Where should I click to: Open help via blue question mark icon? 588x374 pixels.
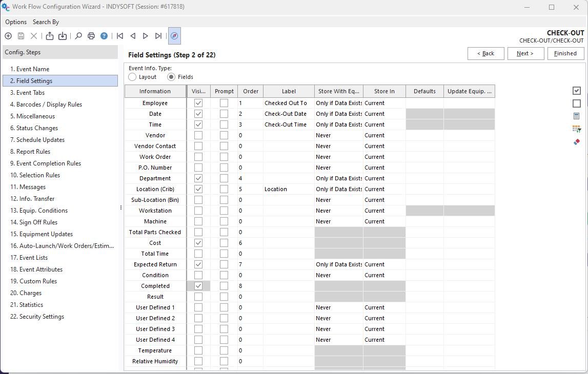[x=104, y=36]
